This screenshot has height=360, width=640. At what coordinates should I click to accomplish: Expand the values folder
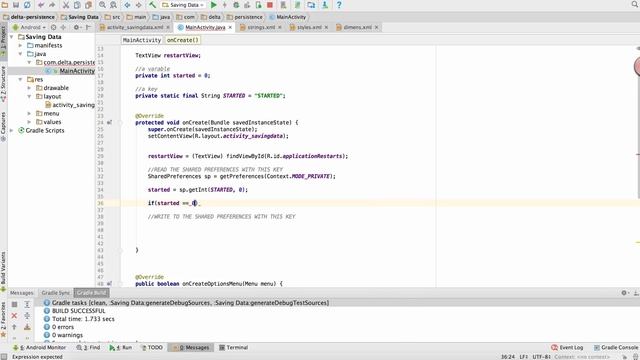click(x=29, y=122)
